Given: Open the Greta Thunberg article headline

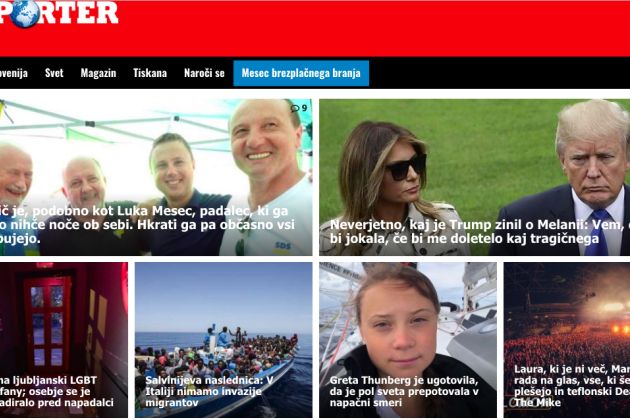Looking at the screenshot, I should tap(404, 391).
